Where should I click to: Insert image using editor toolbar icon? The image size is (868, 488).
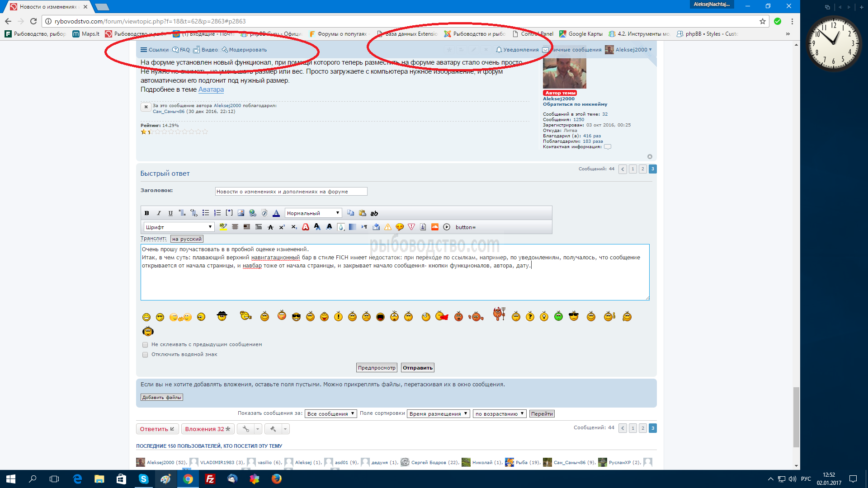pyautogui.click(x=241, y=213)
